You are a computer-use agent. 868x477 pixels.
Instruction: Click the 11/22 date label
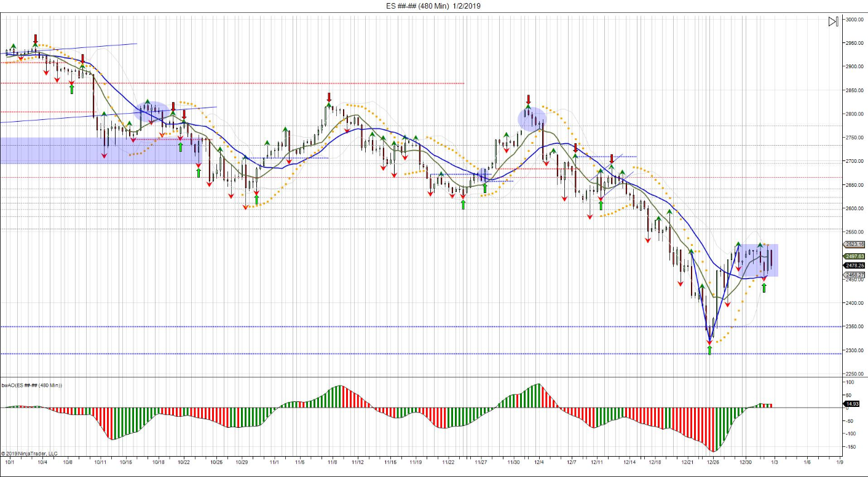(448, 462)
